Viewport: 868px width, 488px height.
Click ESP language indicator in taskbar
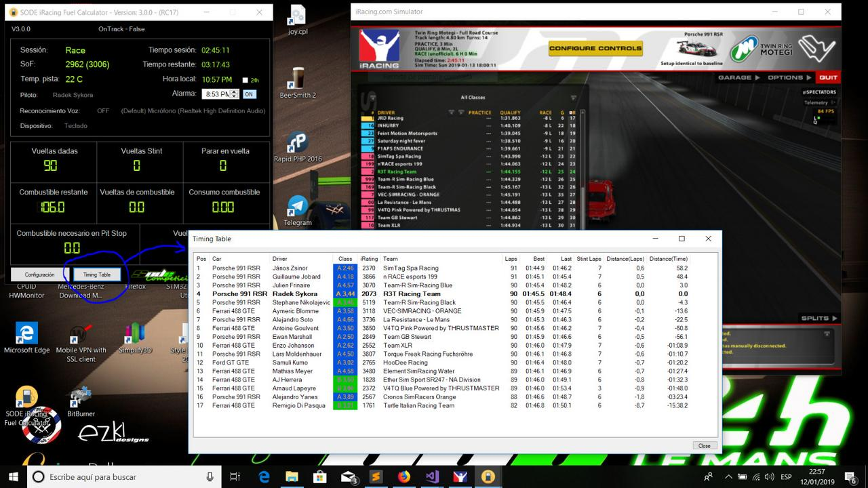point(786,477)
